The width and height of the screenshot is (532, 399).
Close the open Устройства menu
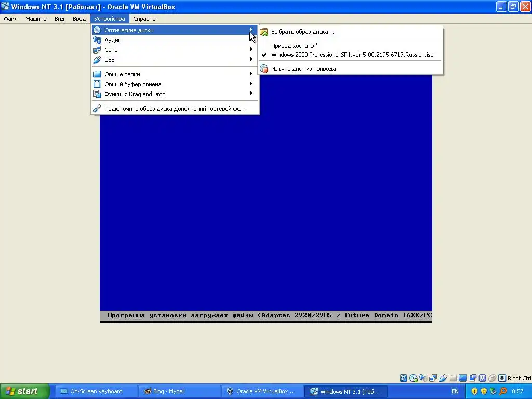110,19
